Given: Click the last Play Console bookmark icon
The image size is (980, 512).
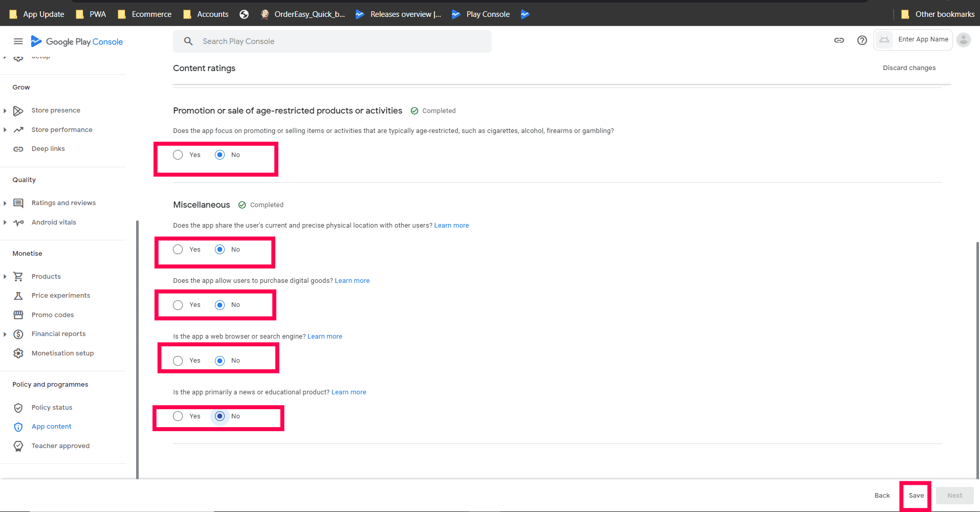Looking at the screenshot, I should 525,14.
